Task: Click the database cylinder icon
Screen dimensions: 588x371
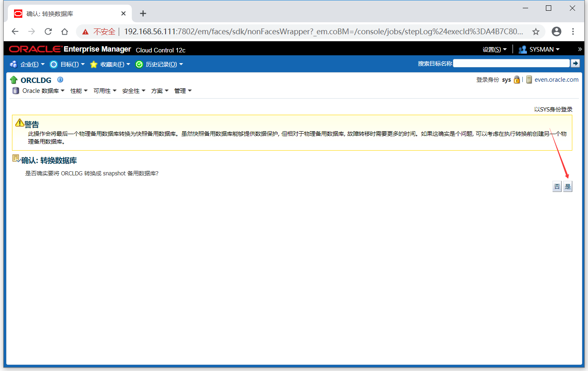Action: (16, 91)
